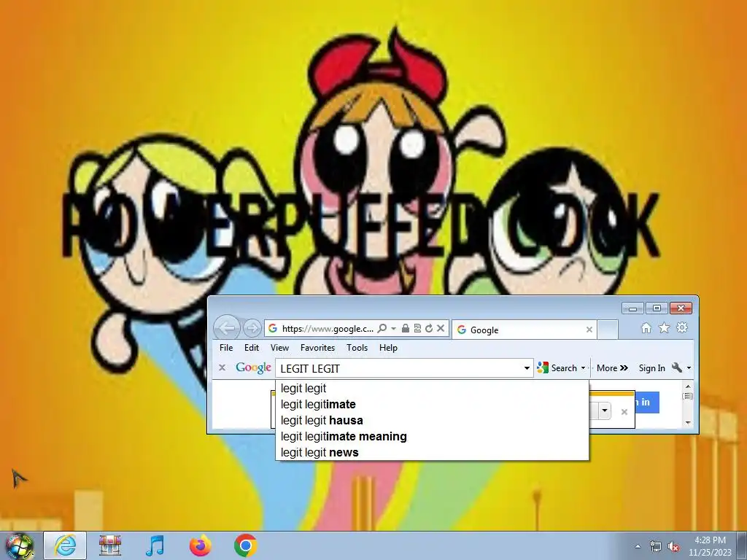
Task: Go back using the browser Back arrow
Action: click(227, 327)
